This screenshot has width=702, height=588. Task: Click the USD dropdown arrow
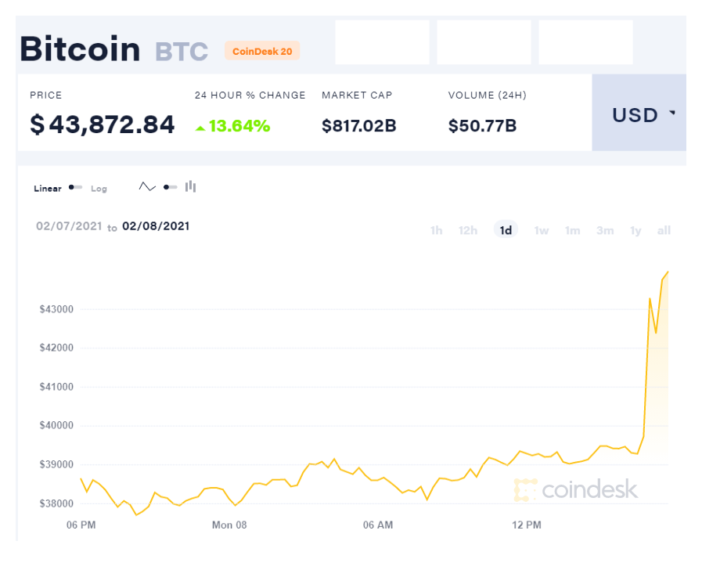[671, 114]
